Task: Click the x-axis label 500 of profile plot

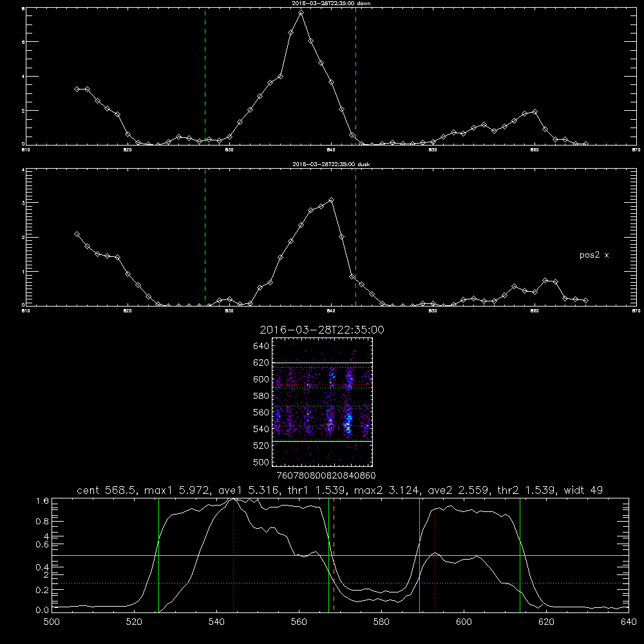Action: click(52, 622)
